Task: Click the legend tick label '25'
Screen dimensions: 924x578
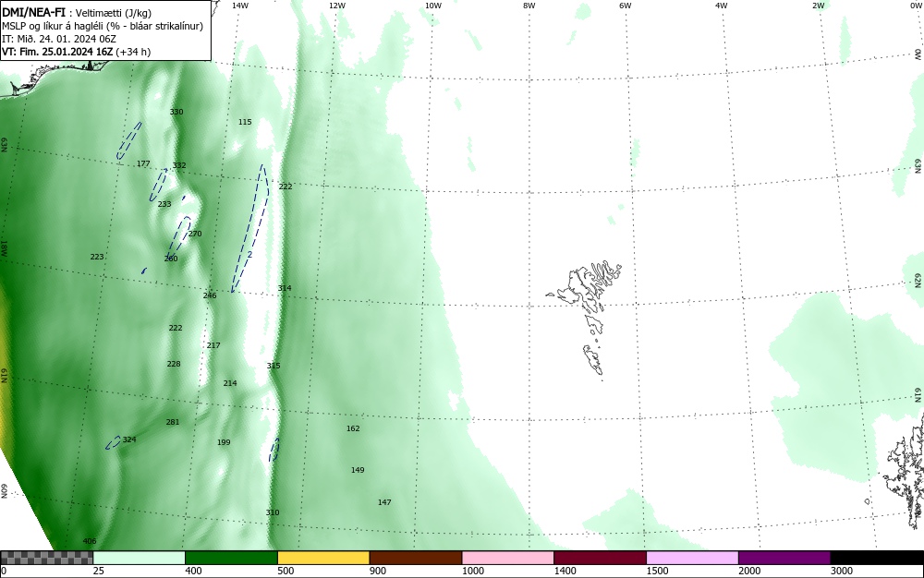Action: [x=99, y=571]
